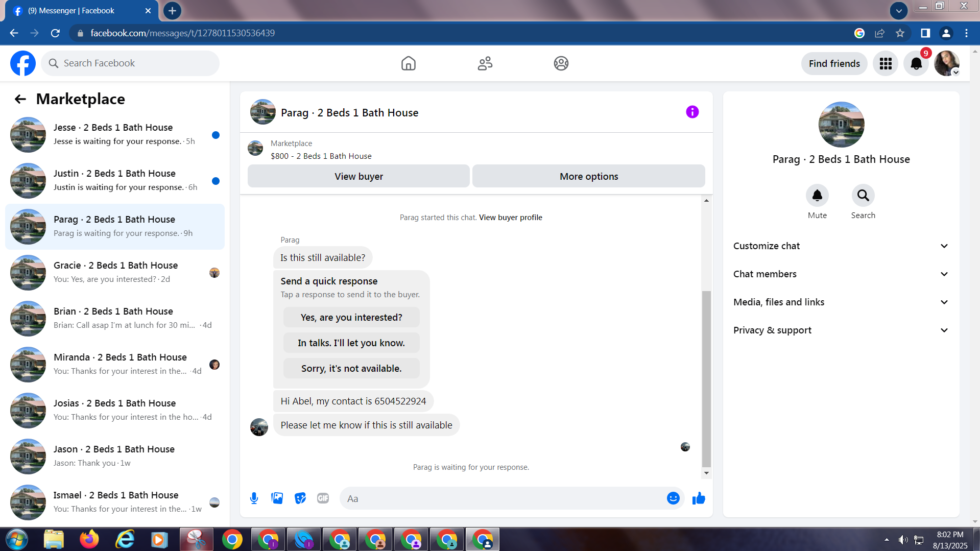Open the $800 - 2 Beds 1 Bath House listing
The height and width of the screenshot is (551, 980).
click(x=321, y=156)
